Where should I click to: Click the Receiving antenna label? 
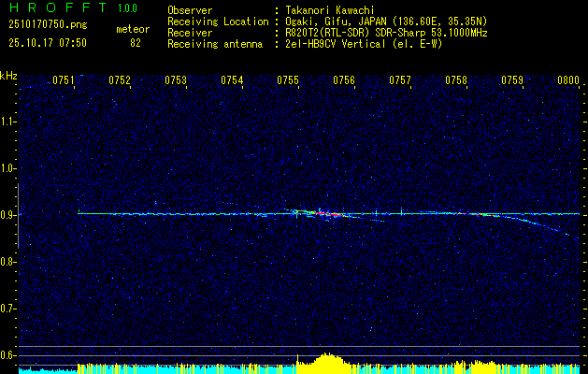pos(215,44)
